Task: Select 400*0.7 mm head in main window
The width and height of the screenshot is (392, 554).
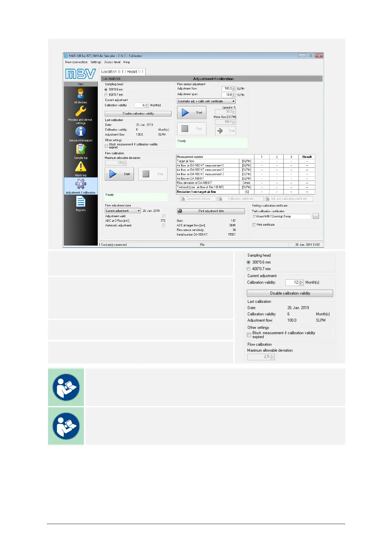Action: pyautogui.click(x=106, y=95)
